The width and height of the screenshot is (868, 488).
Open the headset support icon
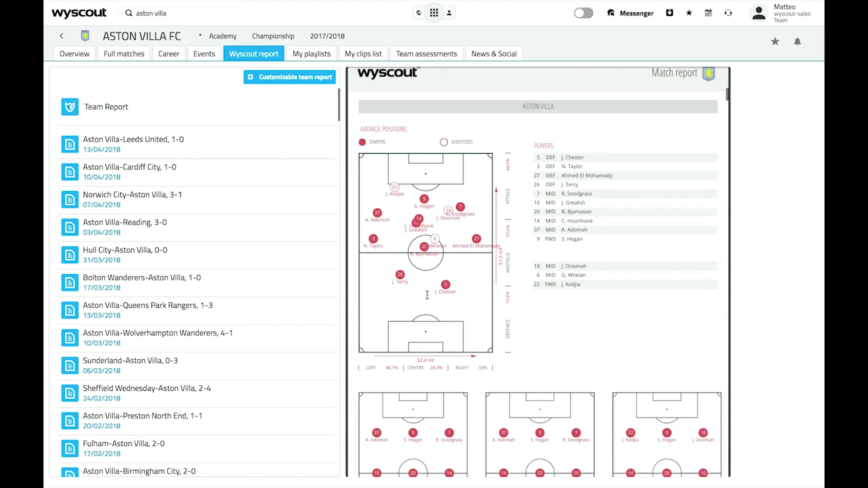pyautogui.click(x=728, y=13)
